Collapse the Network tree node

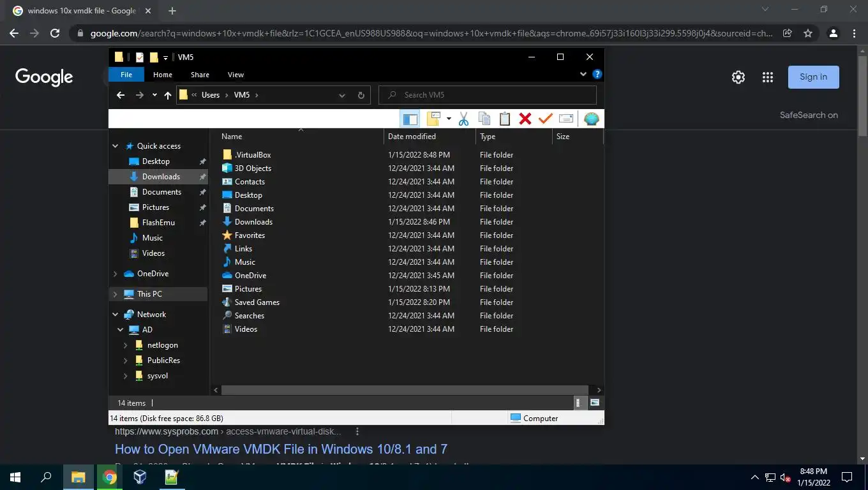click(x=116, y=315)
